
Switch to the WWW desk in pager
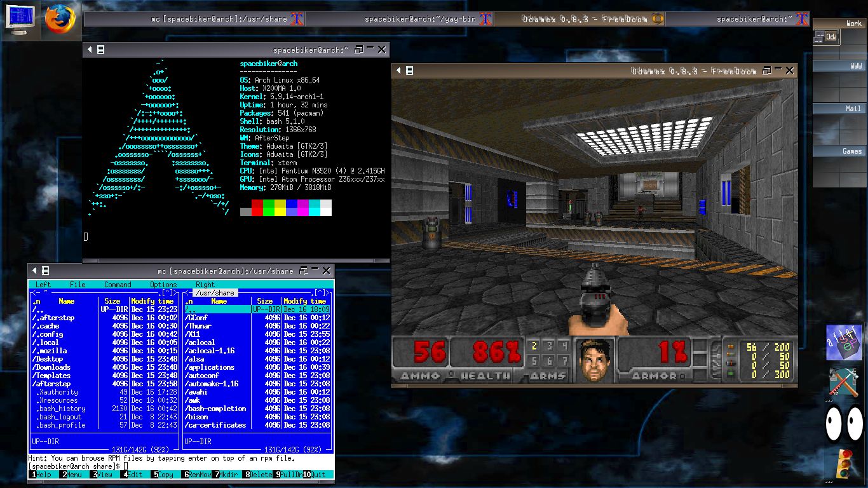click(x=838, y=66)
